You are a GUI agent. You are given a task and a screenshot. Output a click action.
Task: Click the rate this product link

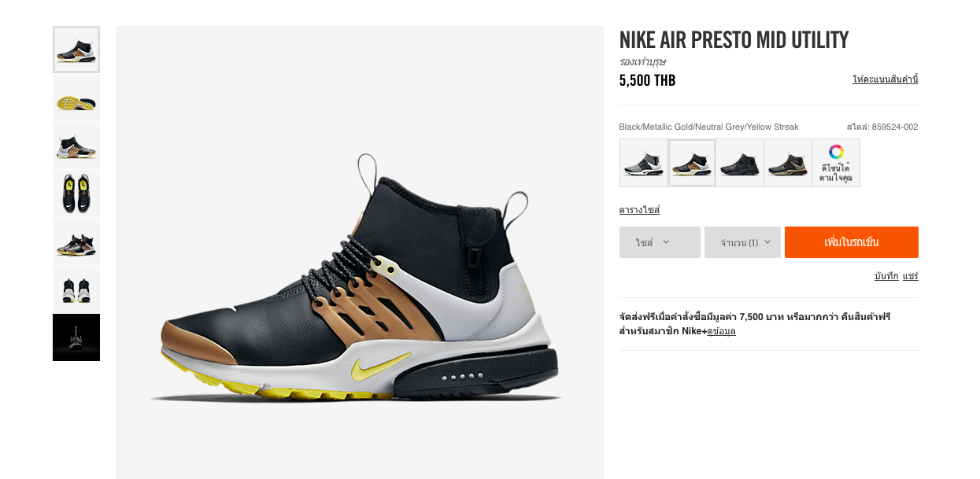[x=886, y=79]
